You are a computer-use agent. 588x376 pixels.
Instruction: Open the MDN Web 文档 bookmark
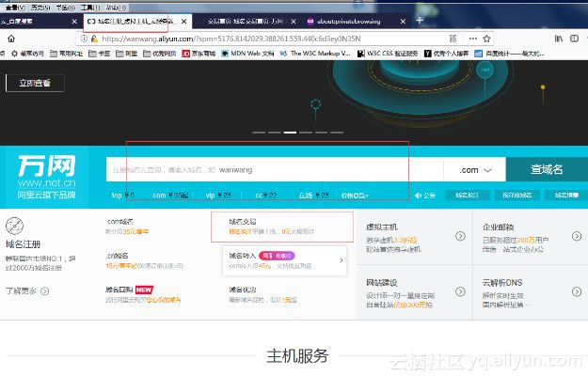pos(247,54)
